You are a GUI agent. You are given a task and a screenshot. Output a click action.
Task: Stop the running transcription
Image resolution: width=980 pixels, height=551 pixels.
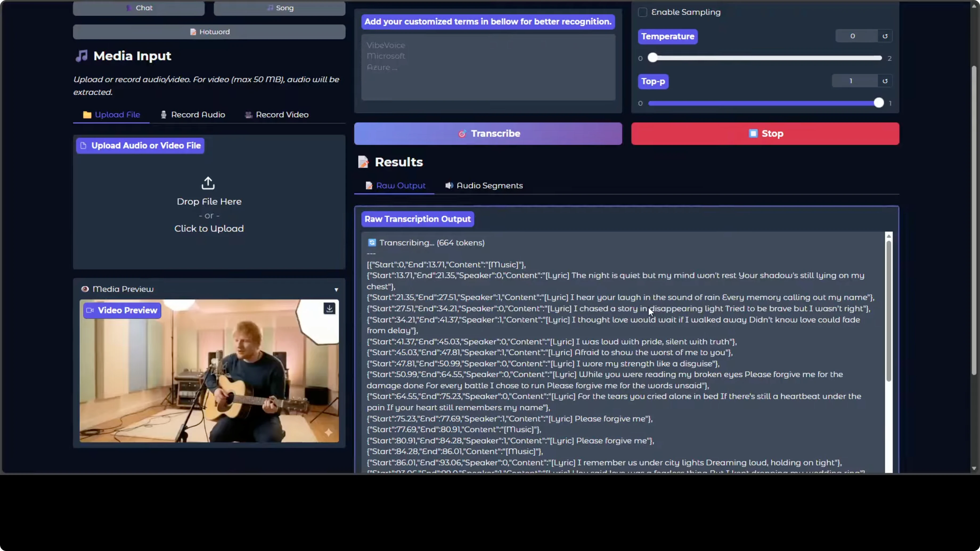(765, 133)
